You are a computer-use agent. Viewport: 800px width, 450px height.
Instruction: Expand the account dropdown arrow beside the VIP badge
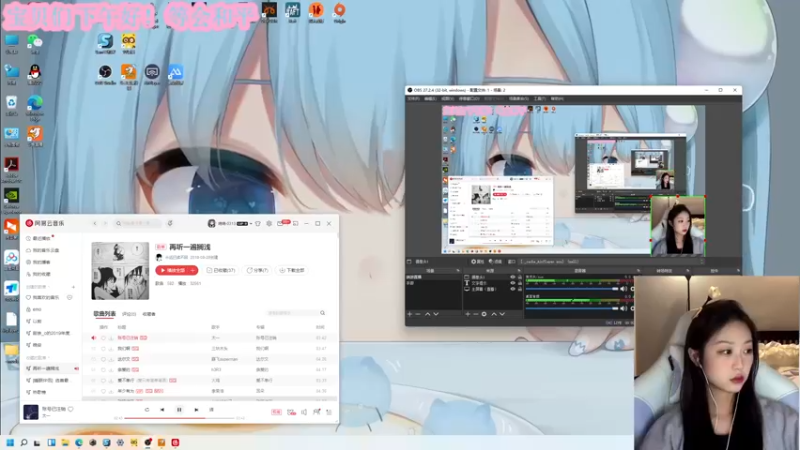[251, 223]
